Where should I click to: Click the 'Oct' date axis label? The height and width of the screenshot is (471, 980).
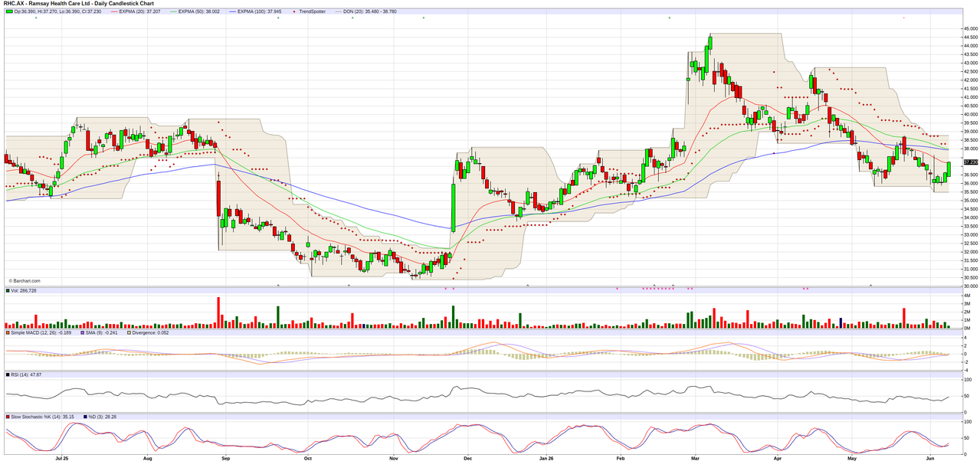(x=307, y=459)
